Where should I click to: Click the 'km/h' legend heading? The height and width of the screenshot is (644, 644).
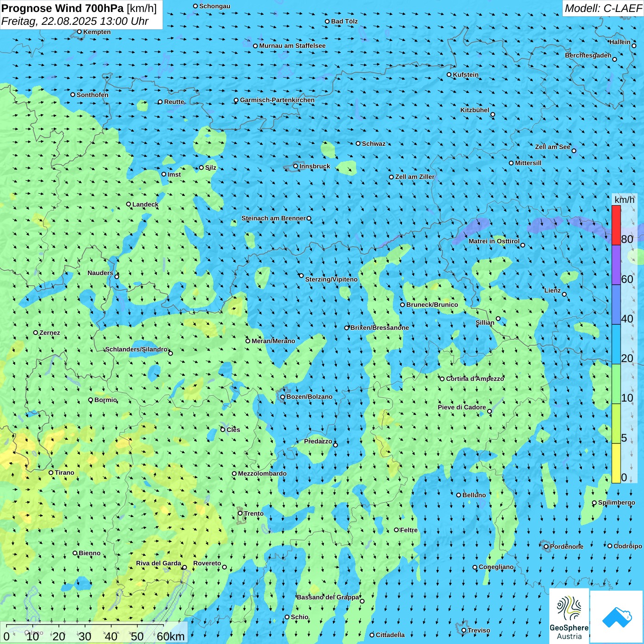[x=624, y=200]
